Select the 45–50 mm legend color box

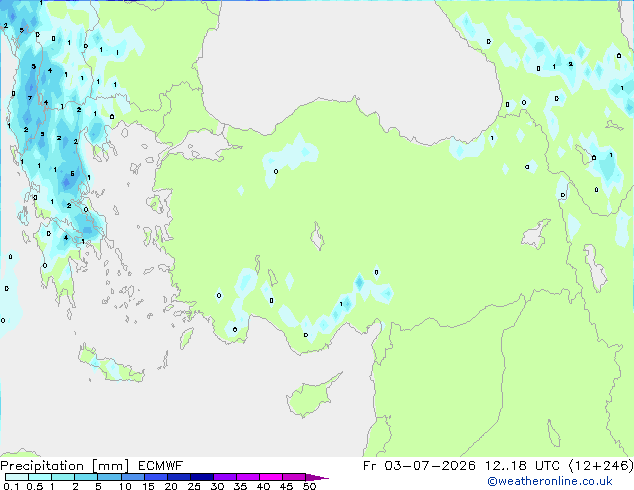coord(294,477)
